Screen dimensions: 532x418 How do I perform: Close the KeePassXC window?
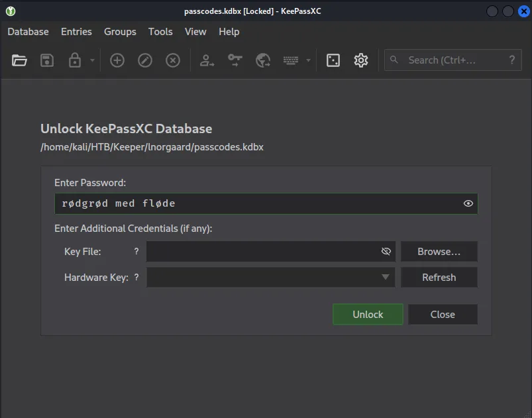(523, 11)
